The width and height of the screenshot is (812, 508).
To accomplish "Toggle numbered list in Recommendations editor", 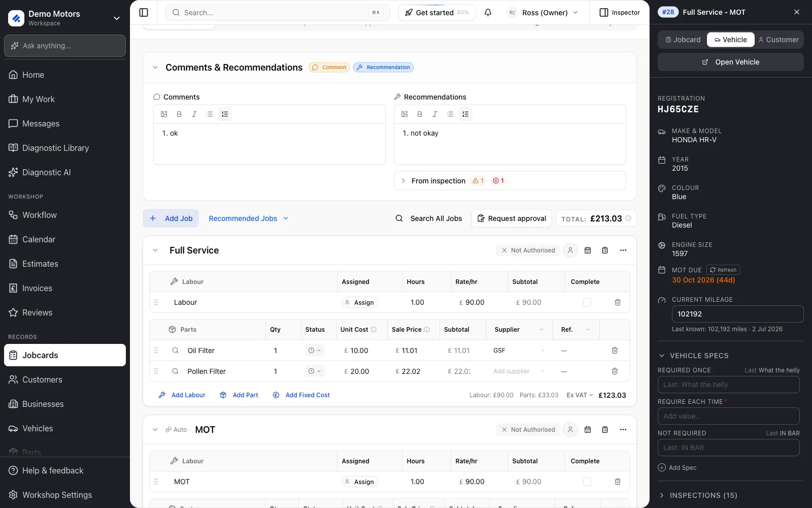I will 465,114.
